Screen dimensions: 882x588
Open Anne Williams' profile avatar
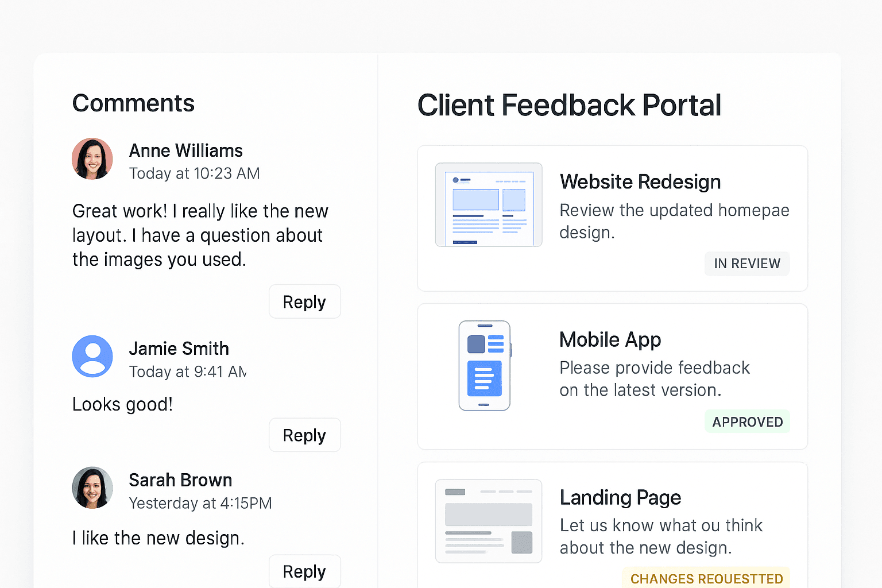coord(92,159)
